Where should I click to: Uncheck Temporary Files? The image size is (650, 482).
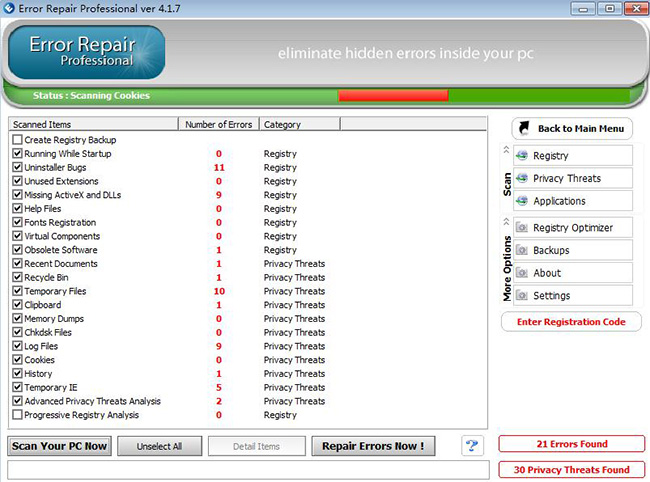17,291
